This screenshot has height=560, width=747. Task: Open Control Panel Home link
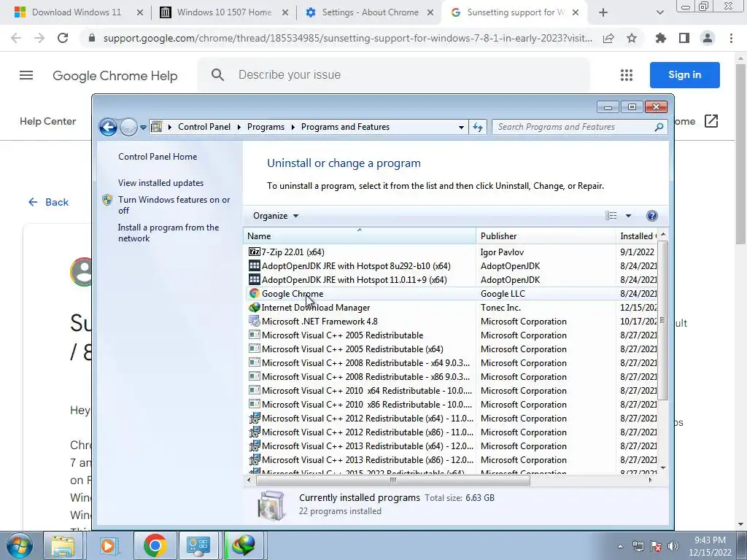(158, 157)
